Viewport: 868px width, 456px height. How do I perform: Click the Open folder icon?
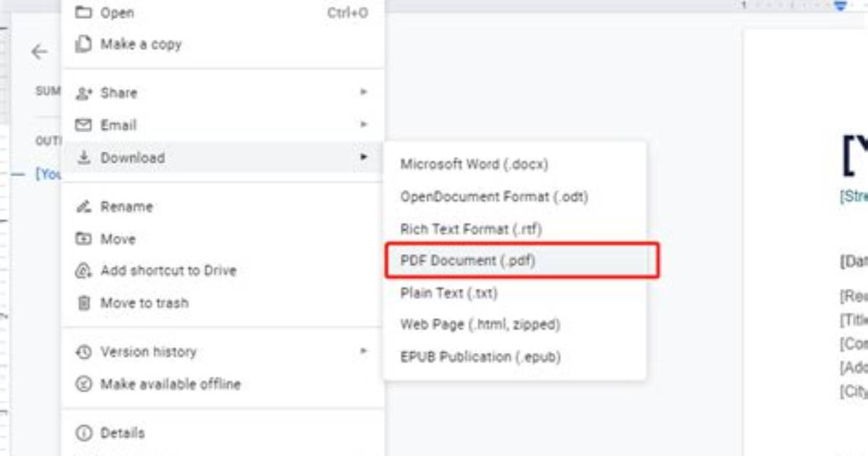click(x=83, y=12)
